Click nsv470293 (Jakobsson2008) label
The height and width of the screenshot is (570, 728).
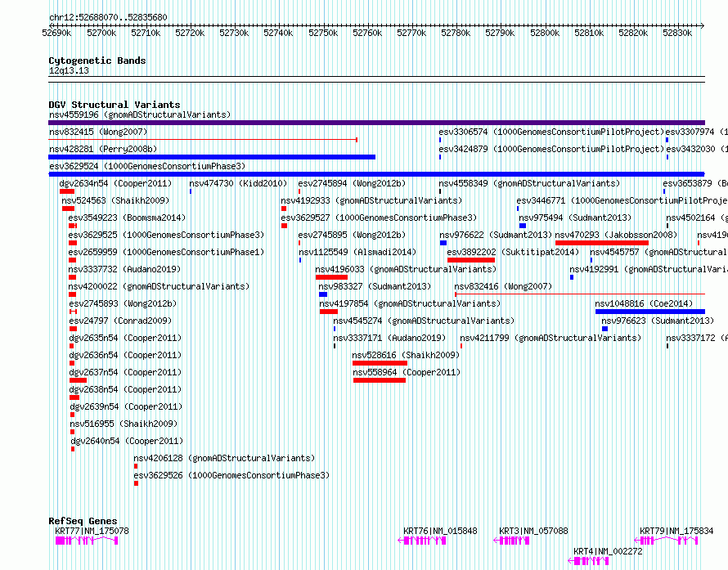pyautogui.click(x=616, y=235)
